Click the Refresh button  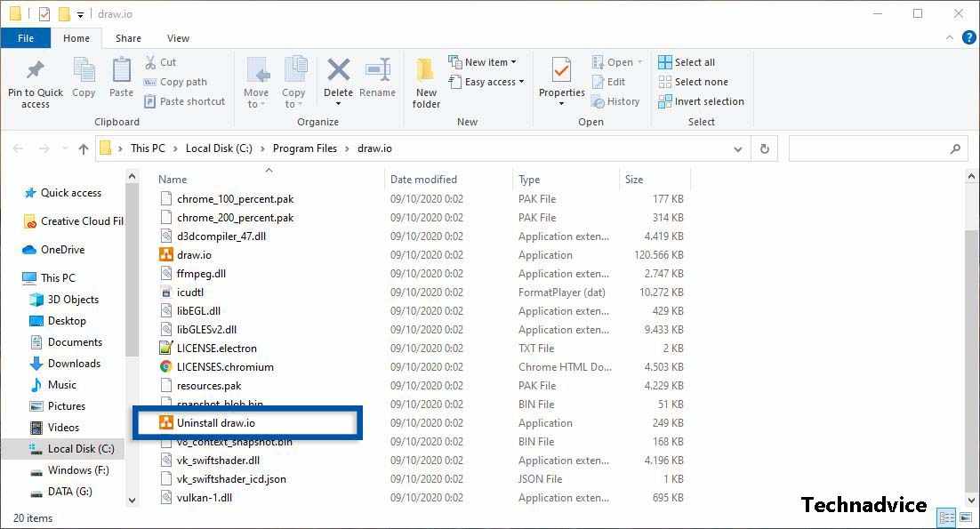coord(765,149)
